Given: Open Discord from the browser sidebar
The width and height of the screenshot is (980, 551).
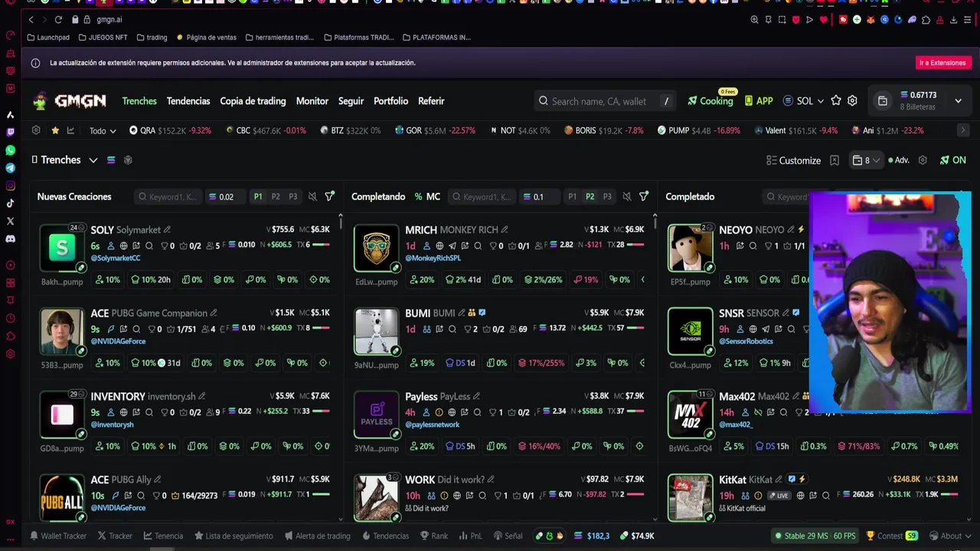Looking at the screenshot, I should coord(10,239).
